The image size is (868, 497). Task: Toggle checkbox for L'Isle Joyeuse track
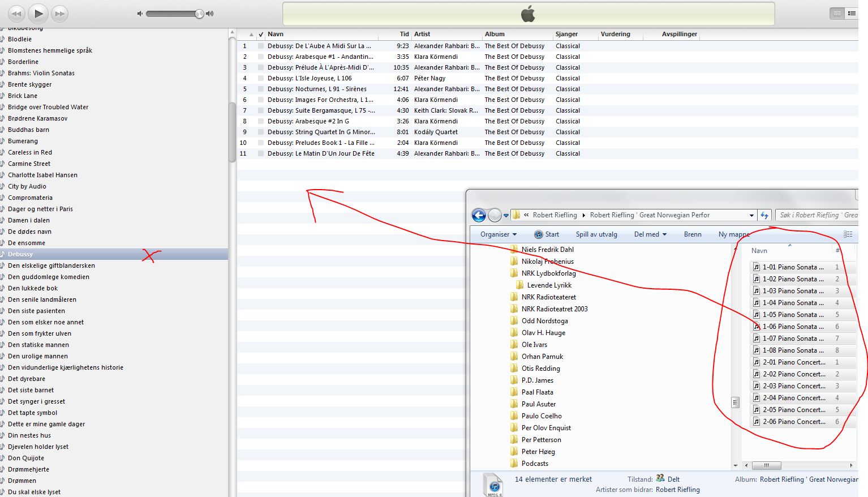coord(261,79)
